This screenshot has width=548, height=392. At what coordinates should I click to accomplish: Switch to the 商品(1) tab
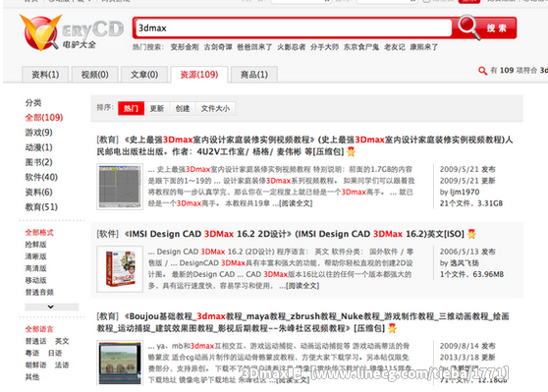click(x=254, y=74)
